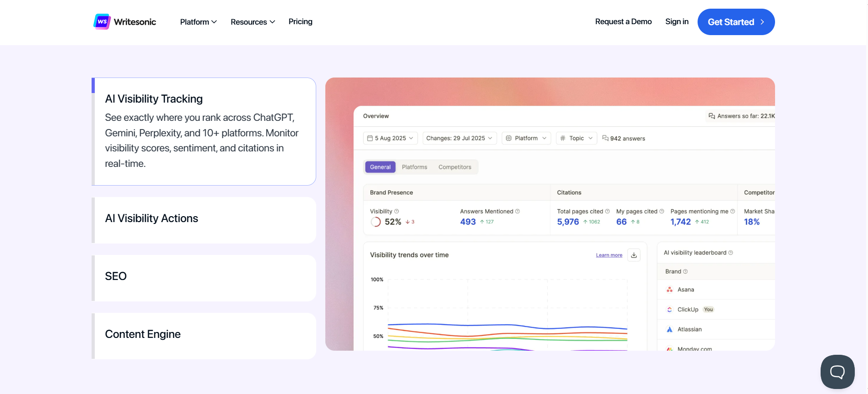This screenshot has height=394, width=868.
Task: Download the visibility trends chart
Action: point(634,255)
